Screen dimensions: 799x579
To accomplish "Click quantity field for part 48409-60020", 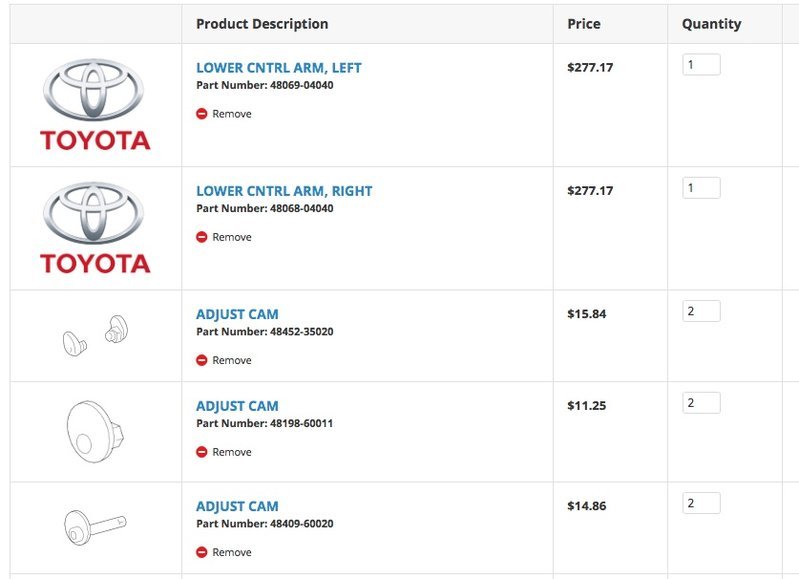I will coord(701,504).
